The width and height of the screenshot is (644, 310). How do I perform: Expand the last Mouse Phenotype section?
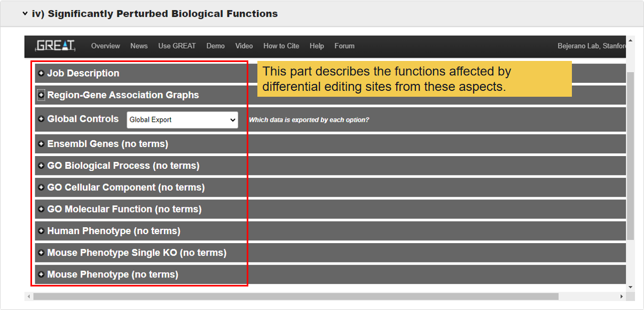(41, 275)
